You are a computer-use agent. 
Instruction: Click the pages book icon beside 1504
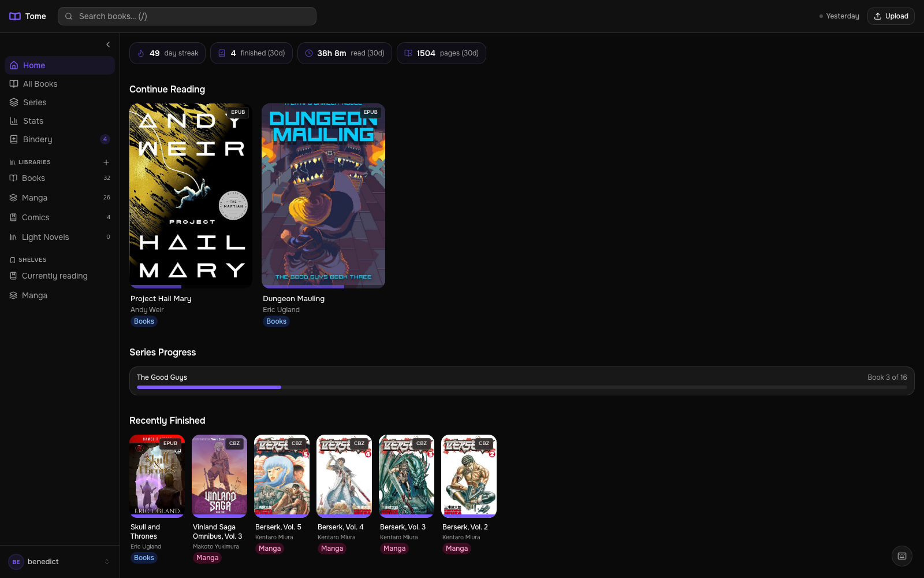pyautogui.click(x=408, y=53)
